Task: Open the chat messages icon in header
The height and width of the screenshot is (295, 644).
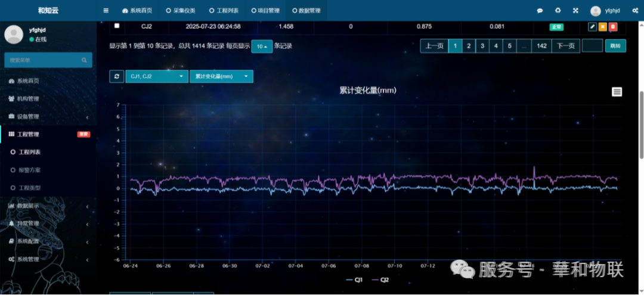Action: pyautogui.click(x=540, y=11)
